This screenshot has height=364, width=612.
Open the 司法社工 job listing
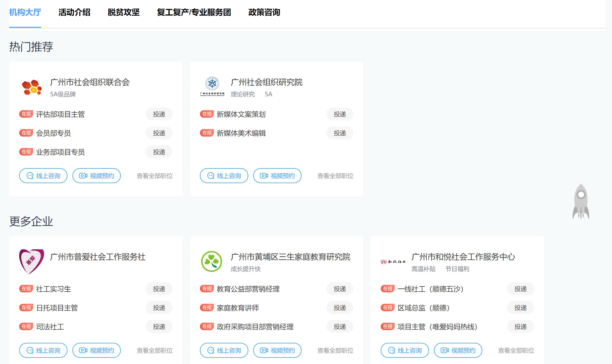[50, 327]
